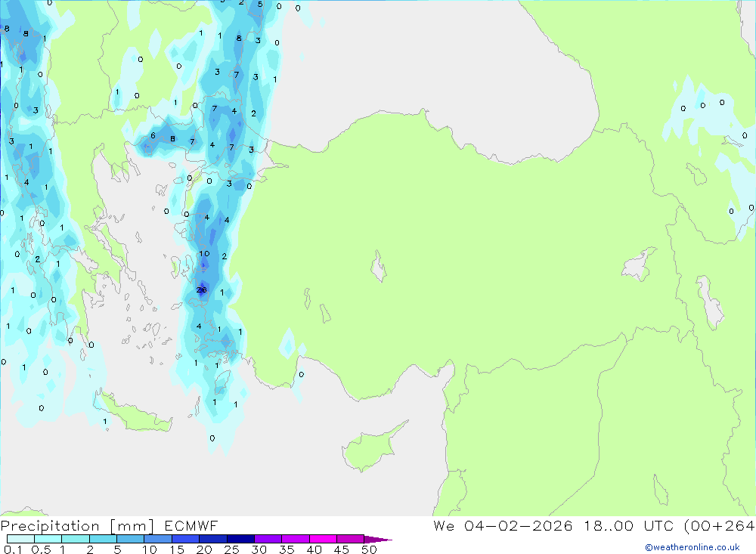This screenshot has width=756, height=554.
Task: Click legend scale label "30"
Action: tap(259, 549)
